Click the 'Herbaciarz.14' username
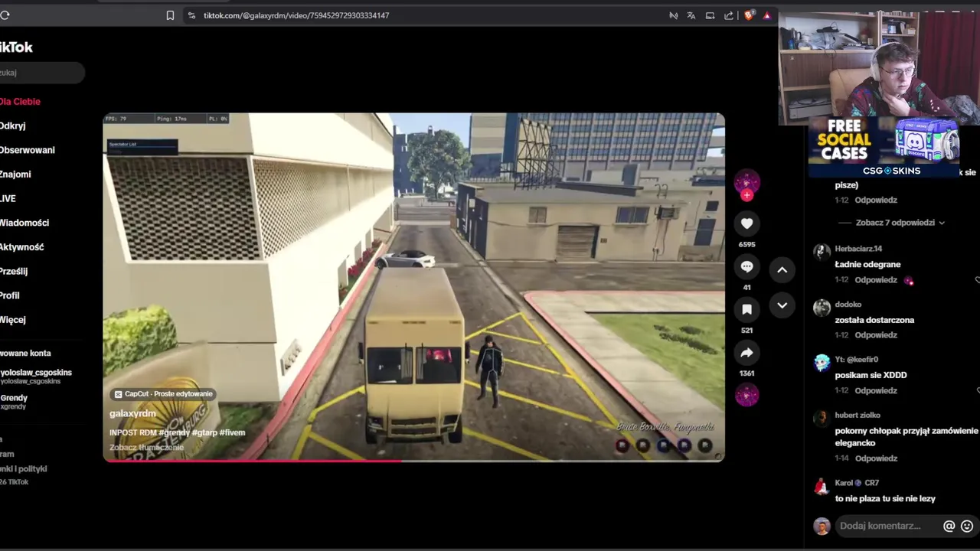Screen dimensions: 980x551 coord(858,249)
